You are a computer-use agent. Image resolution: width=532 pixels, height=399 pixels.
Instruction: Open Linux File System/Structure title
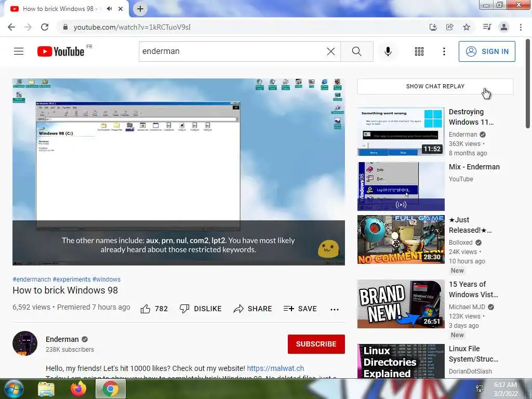pyautogui.click(x=473, y=354)
